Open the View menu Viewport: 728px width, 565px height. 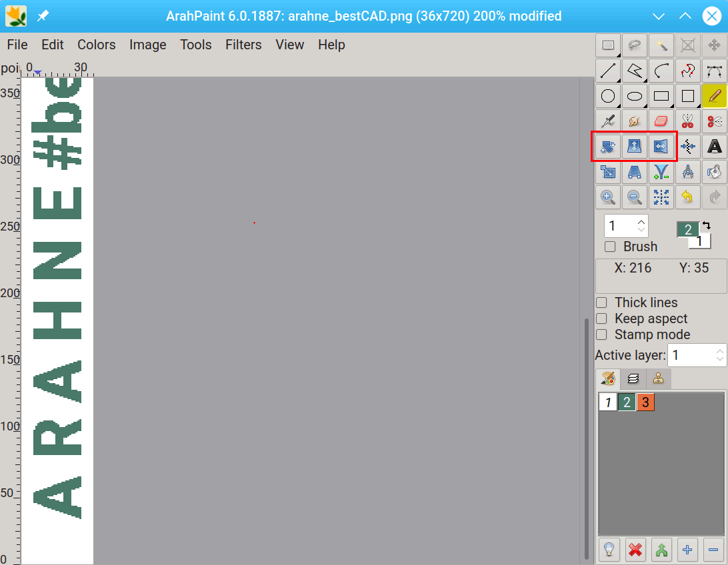290,45
